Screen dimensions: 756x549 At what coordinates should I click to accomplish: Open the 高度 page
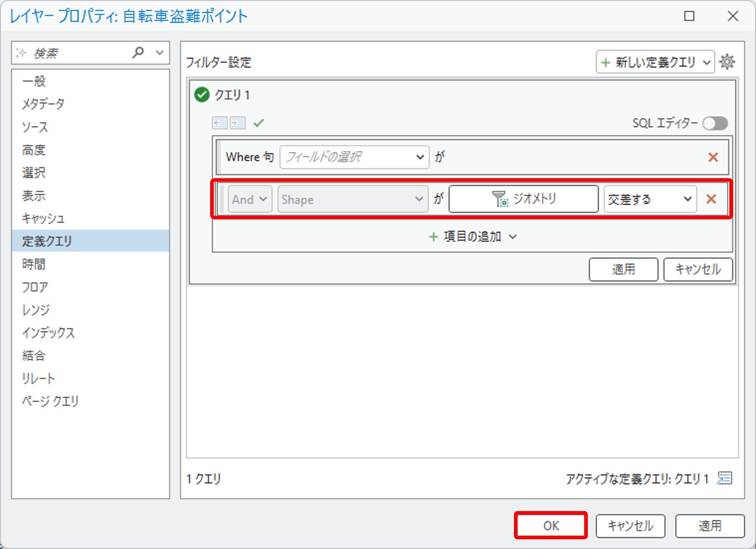90,150
